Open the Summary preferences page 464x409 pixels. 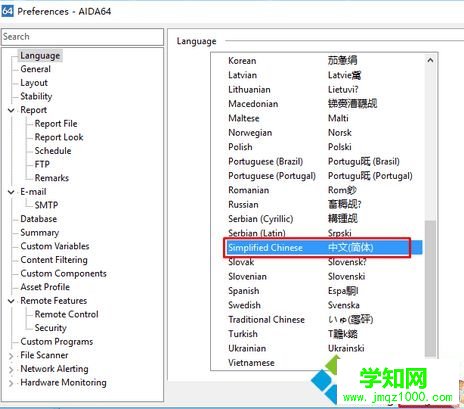39,233
